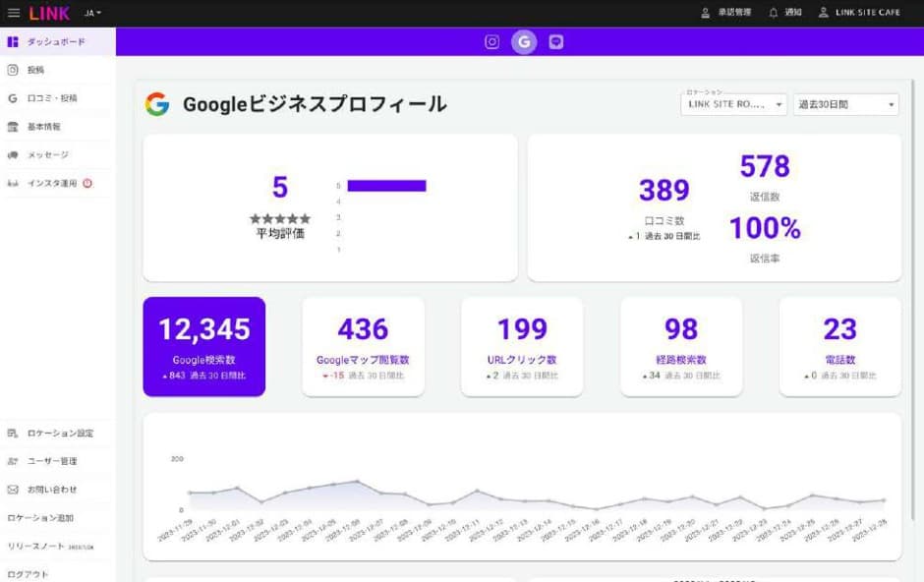Open the JA language dropdown
924x582 pixels.
pyautogui.click(x=92, y=13)
